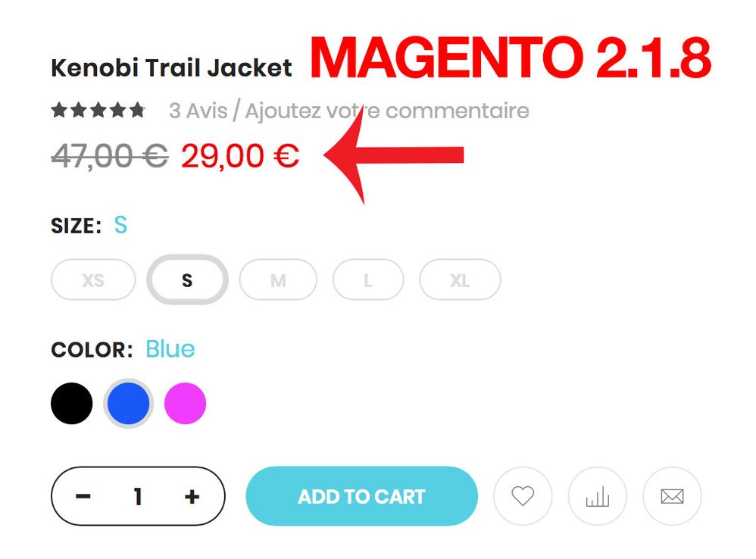The width and height of the screenshot is (756, 559).
Task: Select size S option
Action: pos(187,280)
